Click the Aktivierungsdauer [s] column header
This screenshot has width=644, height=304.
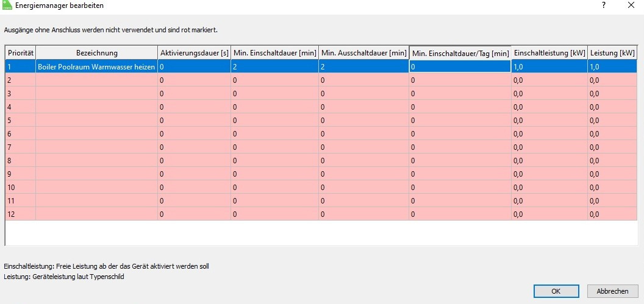(x=194, y=53)
